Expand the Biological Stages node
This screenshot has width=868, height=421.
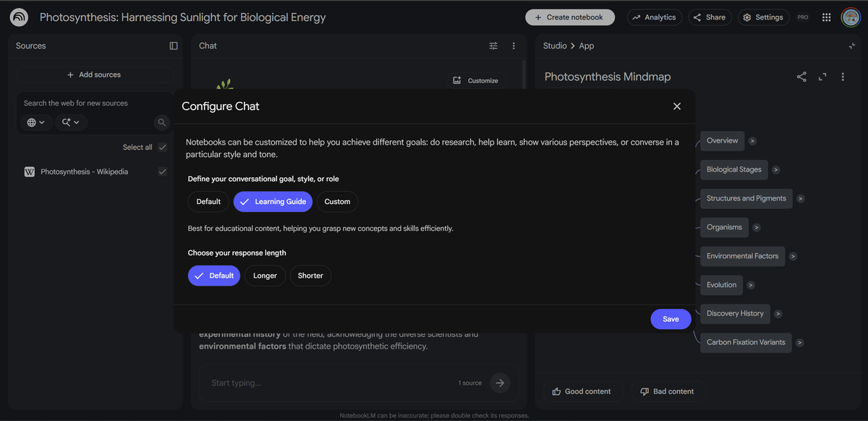click(x=776, y=170)
